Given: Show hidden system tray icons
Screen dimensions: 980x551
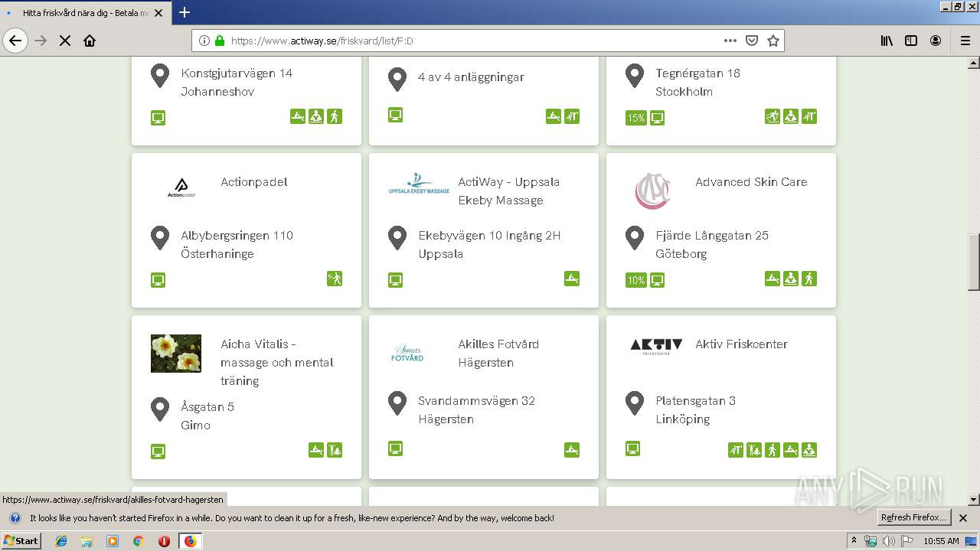Looking at the screenshot, I should 854,541.
